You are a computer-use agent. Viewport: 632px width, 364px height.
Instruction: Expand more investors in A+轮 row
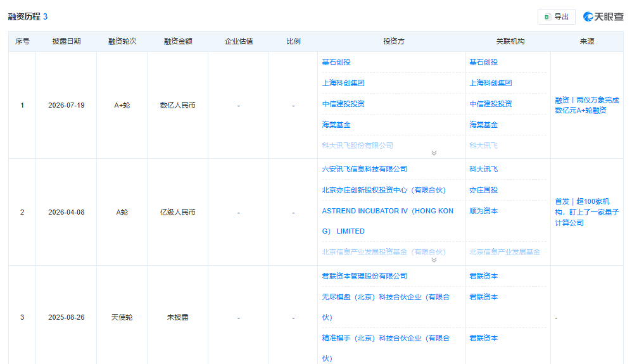coord(434,153)
